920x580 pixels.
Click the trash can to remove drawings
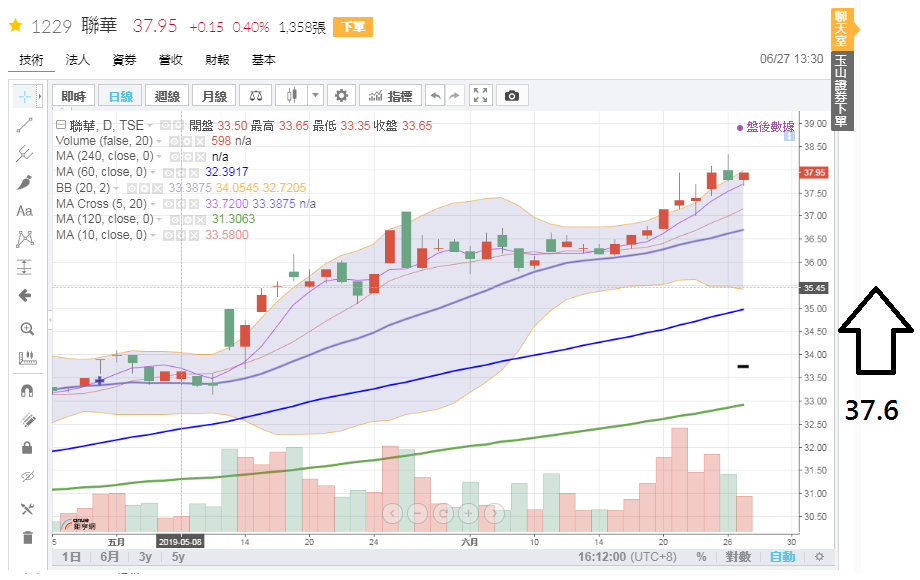coord(27,537)
